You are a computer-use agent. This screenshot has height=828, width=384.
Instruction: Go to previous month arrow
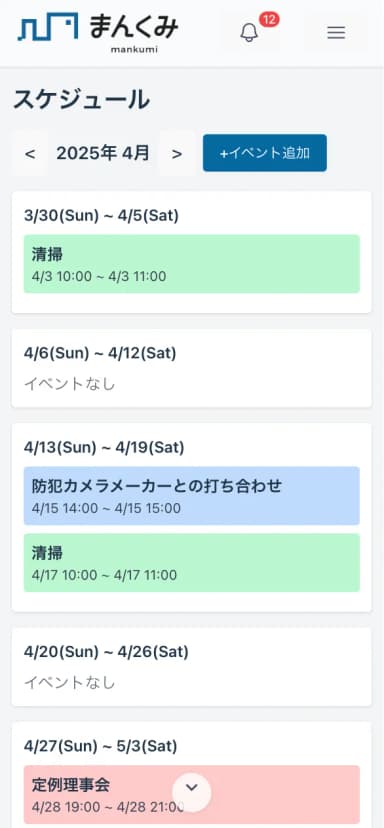(30, 154)
